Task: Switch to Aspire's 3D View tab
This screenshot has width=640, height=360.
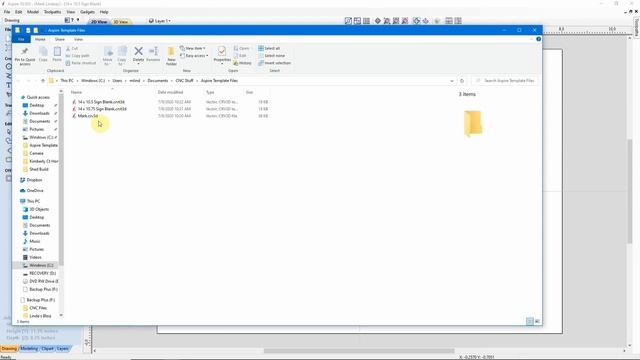Action: tap(120, 22)
